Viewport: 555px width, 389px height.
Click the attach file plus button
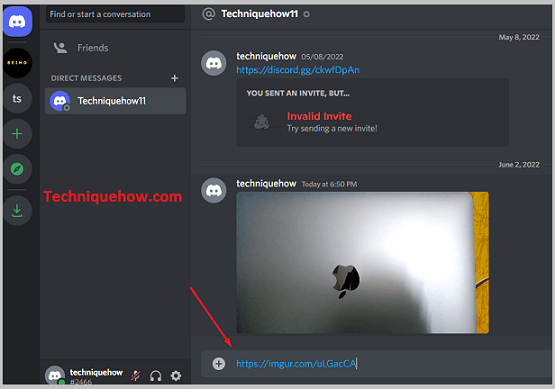click(219, 364)
